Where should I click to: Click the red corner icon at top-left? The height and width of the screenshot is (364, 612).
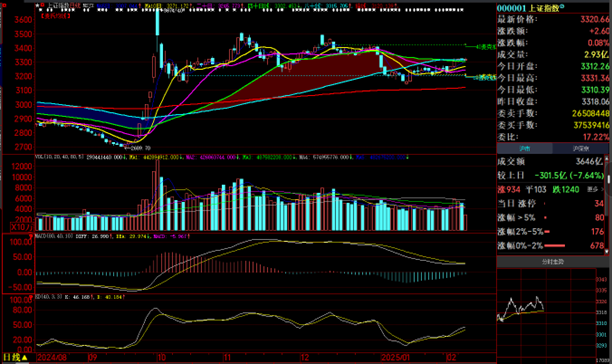click(4, 5)
